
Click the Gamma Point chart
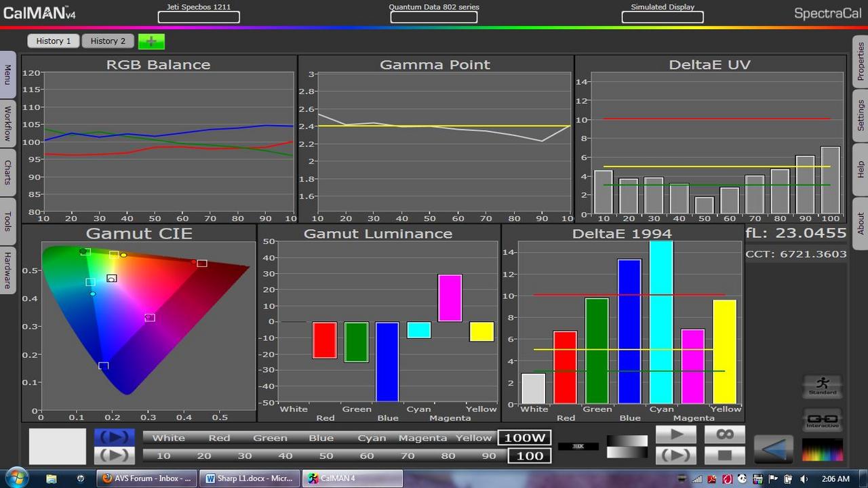[x=435, y=139]
